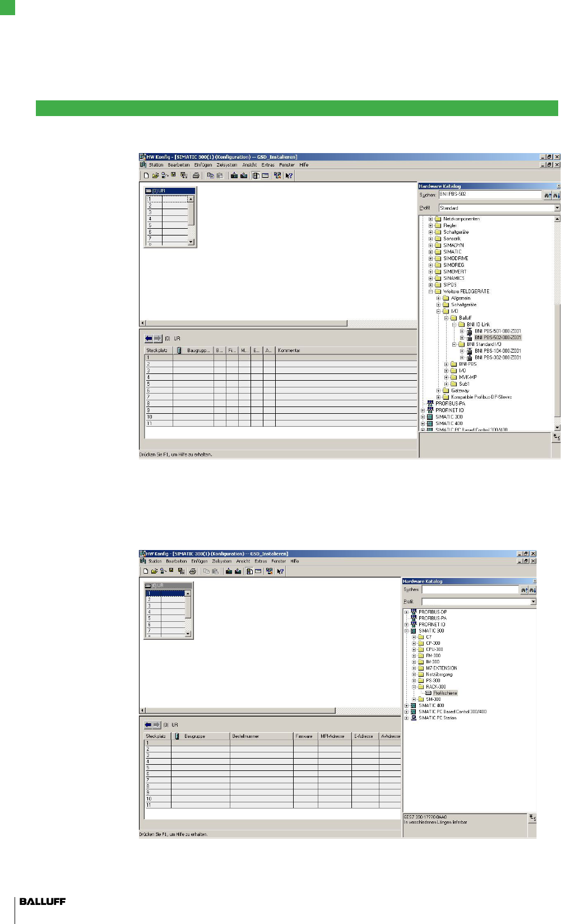Toggle hardware catalog icon in lower window toolbar
The width and height of the screenshot is (561, 924).
[x=249, y=571]
